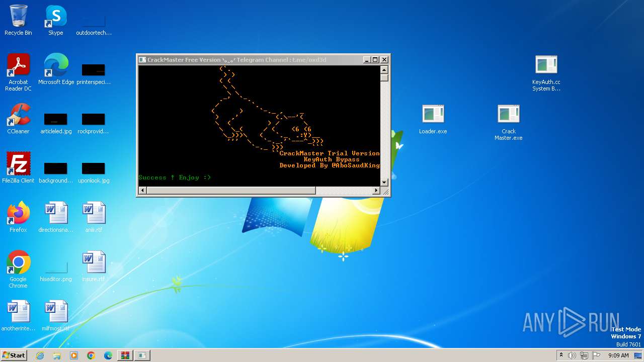
Task: Select Loader.exe on the desktop
Action: coord(433,120)
